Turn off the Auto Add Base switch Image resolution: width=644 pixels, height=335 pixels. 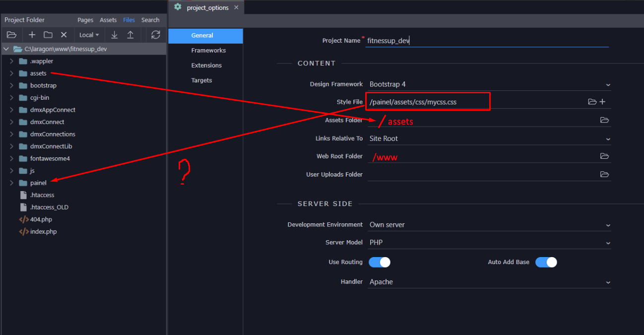546,262
